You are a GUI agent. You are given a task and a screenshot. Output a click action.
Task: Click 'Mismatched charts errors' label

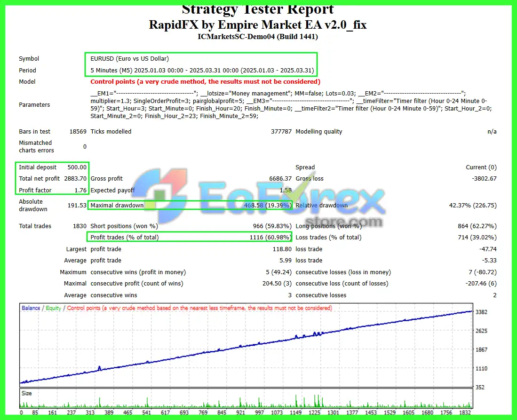[36, 146]
